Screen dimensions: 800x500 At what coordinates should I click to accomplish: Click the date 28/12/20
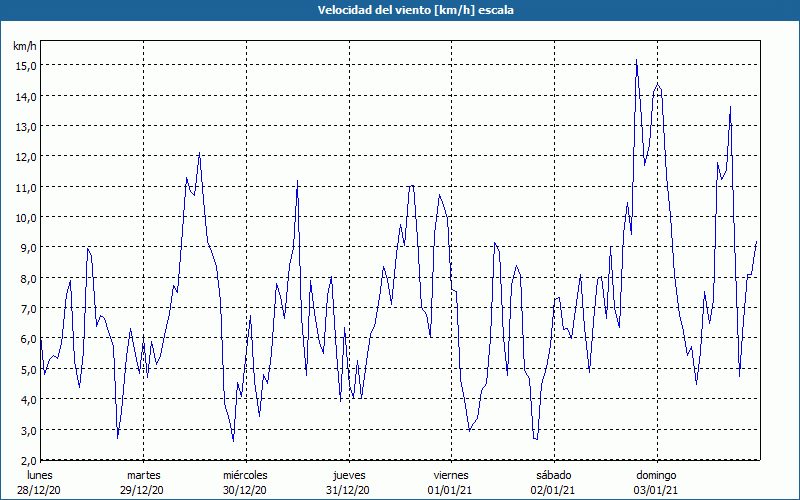39,490
